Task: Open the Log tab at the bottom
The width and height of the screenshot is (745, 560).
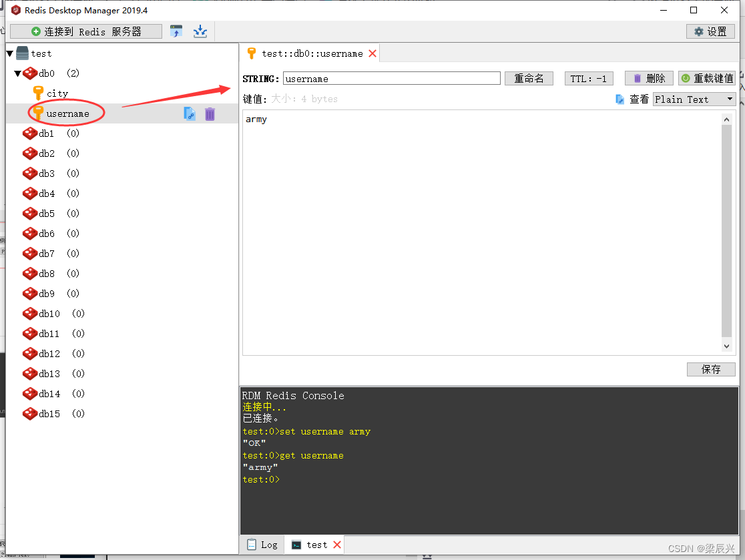Action: [x=263, y=545]
